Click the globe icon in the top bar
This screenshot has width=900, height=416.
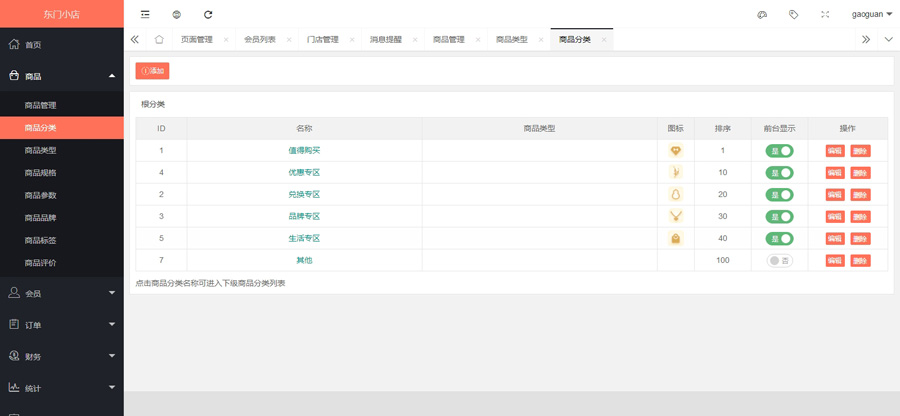click(176, 15)
